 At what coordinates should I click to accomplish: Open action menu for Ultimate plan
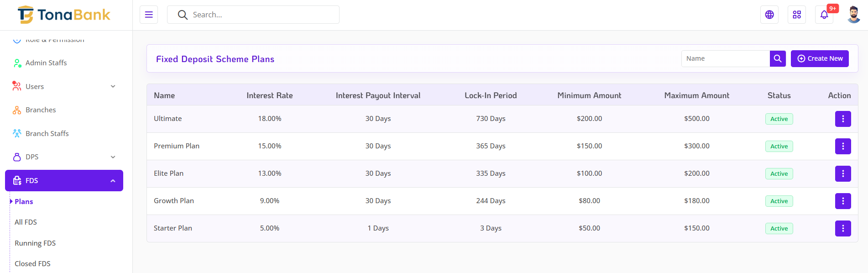pos(843,119)
